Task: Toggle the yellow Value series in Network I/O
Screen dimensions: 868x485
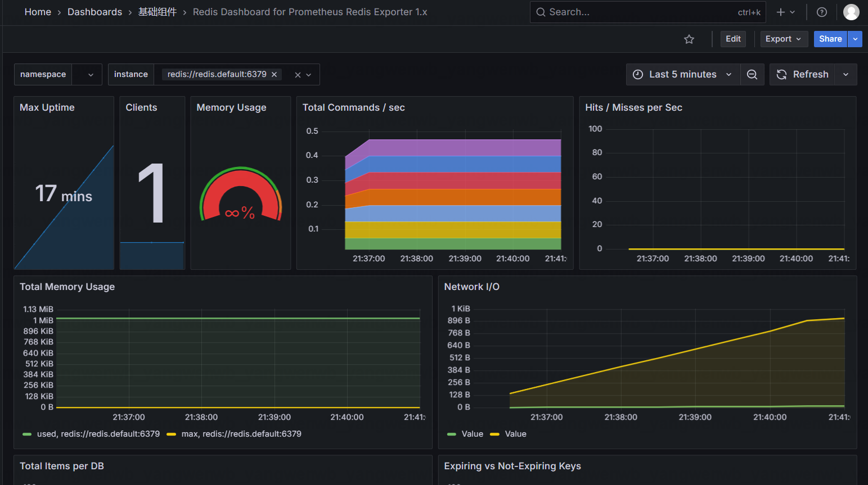Action: tap(515, 434)
